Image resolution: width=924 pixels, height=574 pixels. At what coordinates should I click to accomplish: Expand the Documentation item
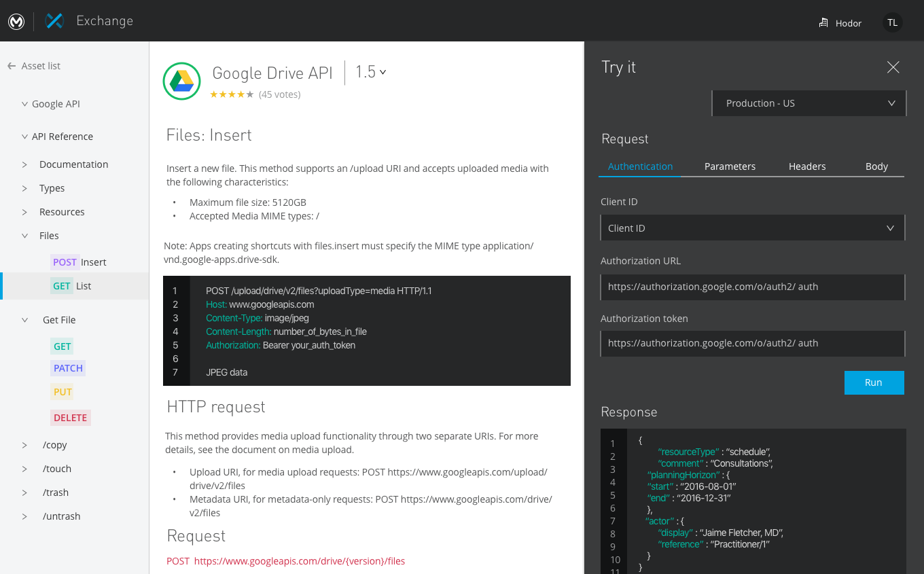(x=25, y=164)
